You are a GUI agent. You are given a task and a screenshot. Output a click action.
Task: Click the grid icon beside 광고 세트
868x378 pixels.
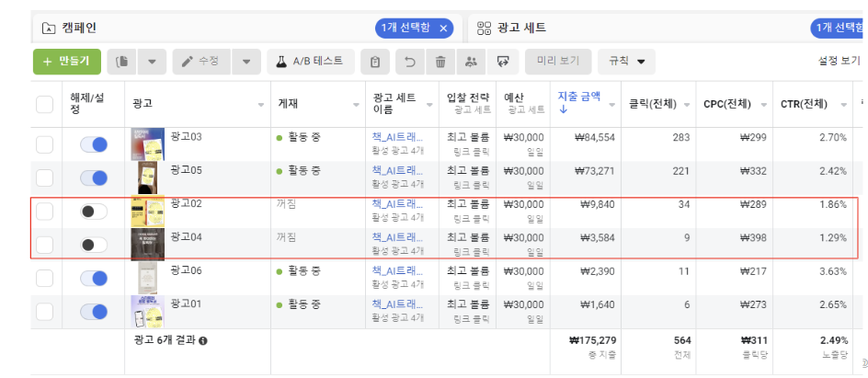pos(485,29)
